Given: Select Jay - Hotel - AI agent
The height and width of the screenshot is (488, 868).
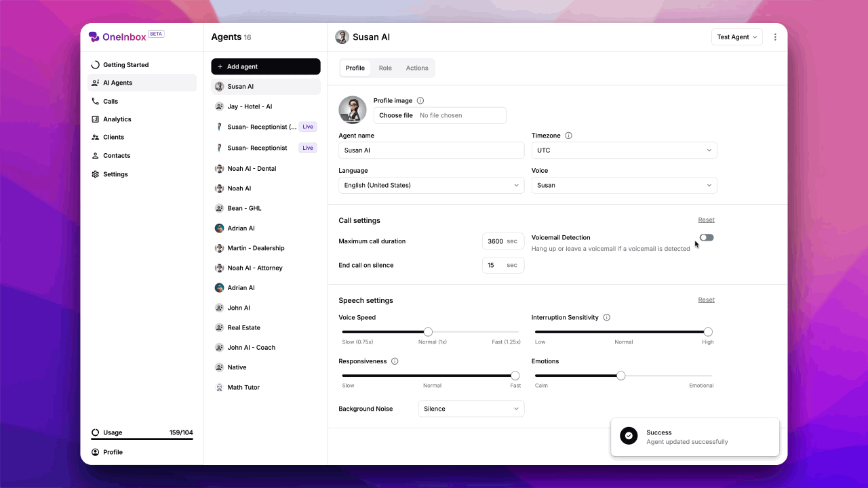Looking at the screenshot, I should pos(266,106).
